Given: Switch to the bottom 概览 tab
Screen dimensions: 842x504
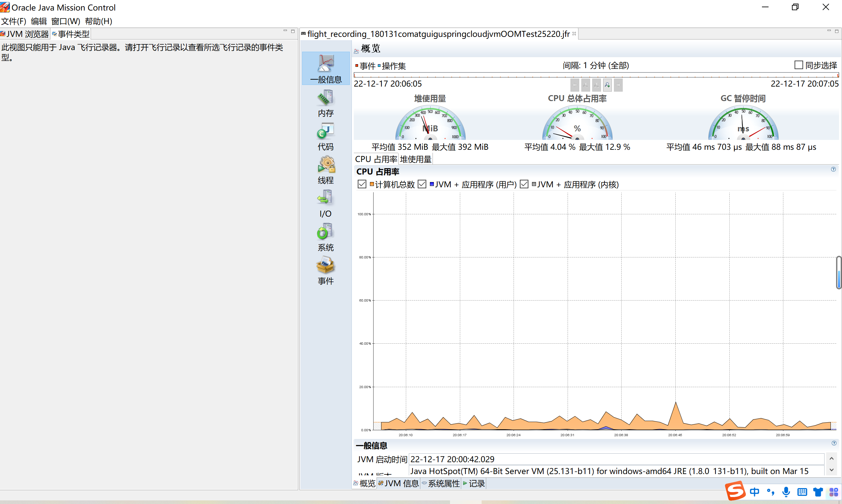Looking at the screenshot, I should tap(364, 483).
